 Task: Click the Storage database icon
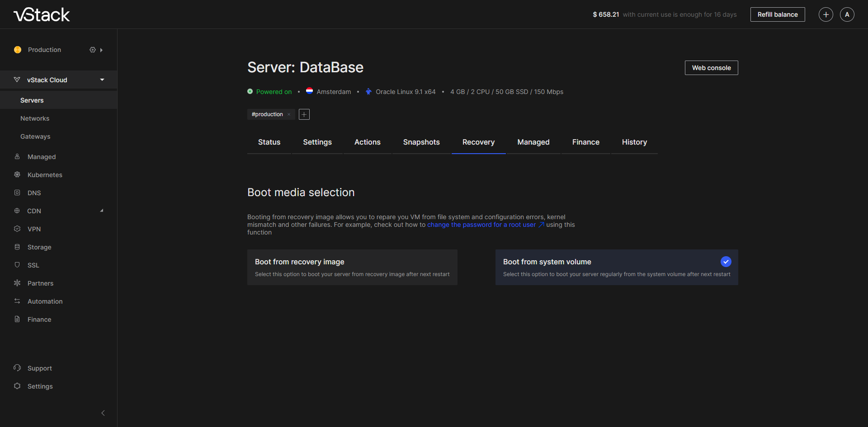[x=17, y=247]
